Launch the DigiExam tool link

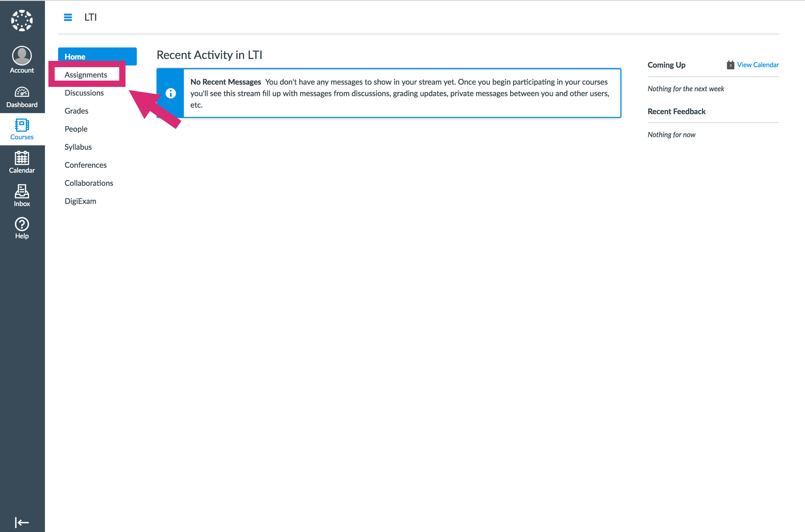[x=81, y=201]
